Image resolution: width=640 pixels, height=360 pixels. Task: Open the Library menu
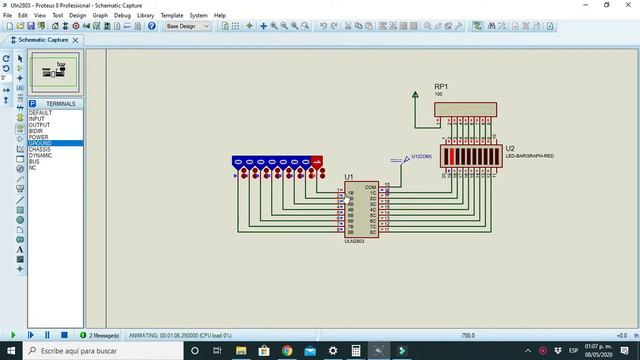(145, 16)
